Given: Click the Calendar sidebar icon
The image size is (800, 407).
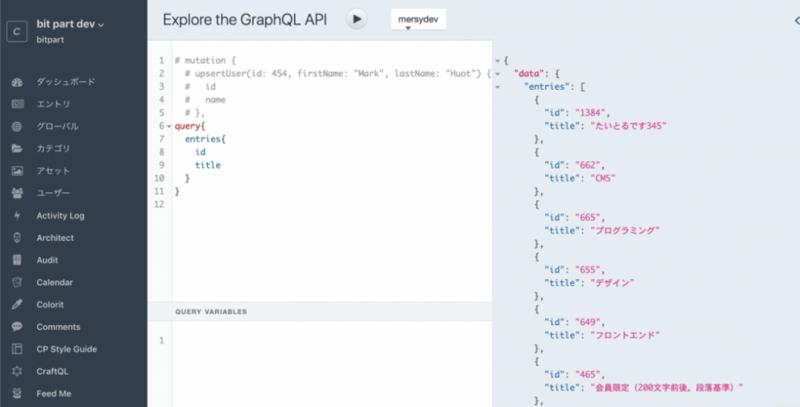Looking at the screenshot, I should 17,282.
